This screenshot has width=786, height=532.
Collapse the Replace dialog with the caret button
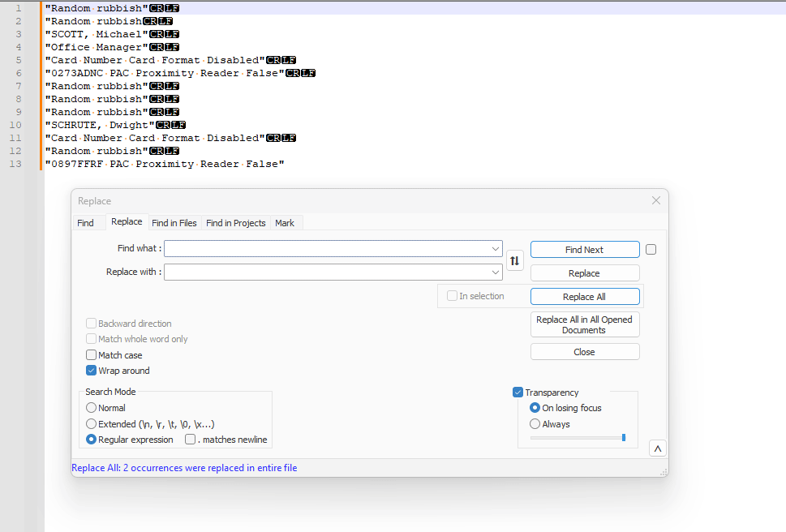658,448
